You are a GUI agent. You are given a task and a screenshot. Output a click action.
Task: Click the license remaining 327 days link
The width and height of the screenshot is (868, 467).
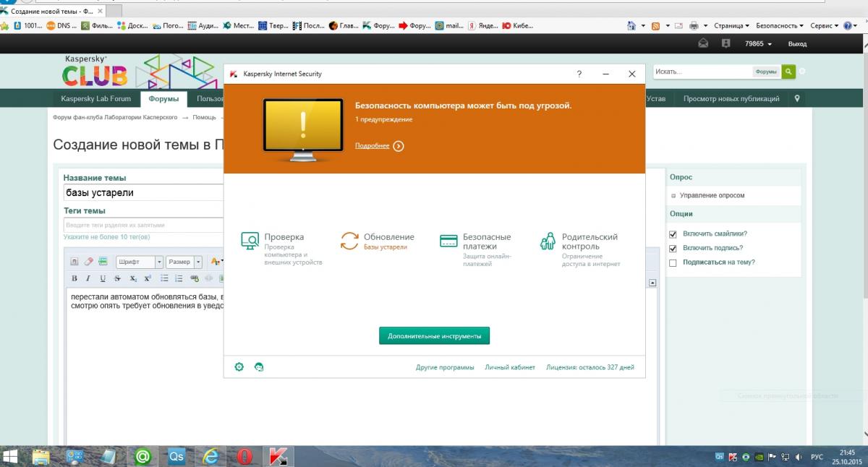point(590,367)
